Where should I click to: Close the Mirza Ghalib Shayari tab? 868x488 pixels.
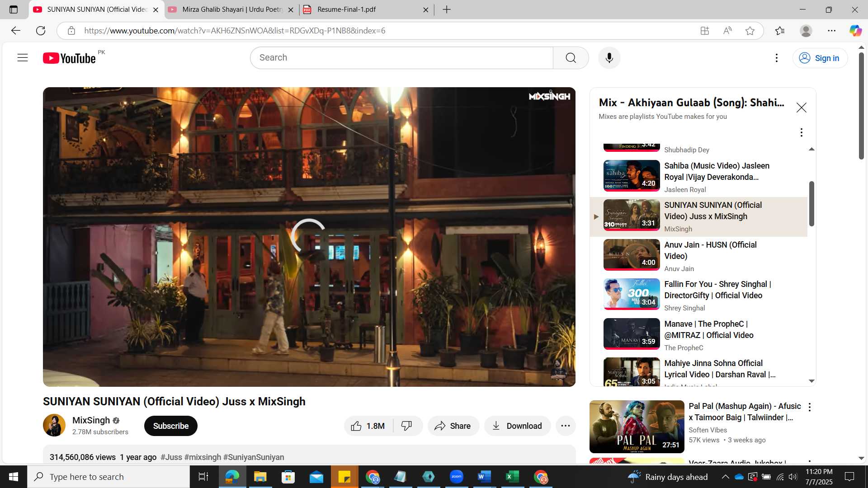click(291, 9)
